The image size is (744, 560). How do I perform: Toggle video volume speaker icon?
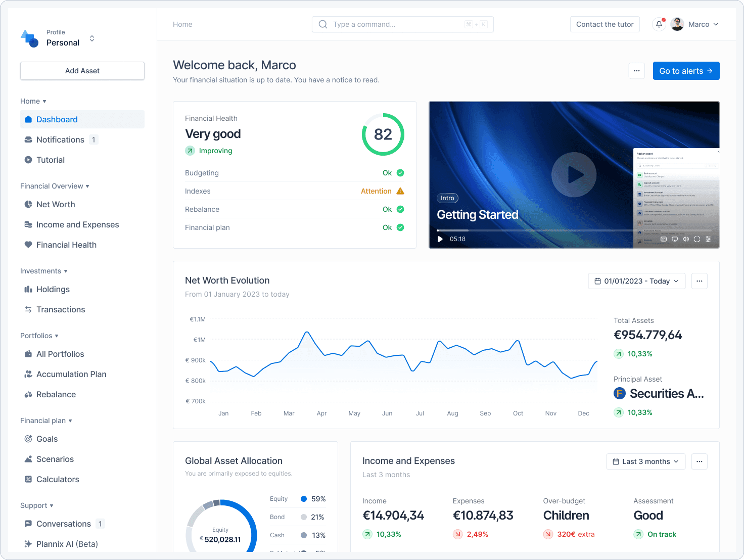(x=686, y=239)
